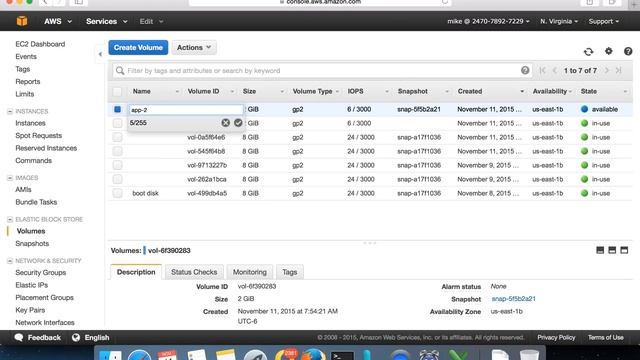Screen dimensions: 640x360
Task: Open snapshot link snap-5f5b2a21 in details
Action: 513,299
